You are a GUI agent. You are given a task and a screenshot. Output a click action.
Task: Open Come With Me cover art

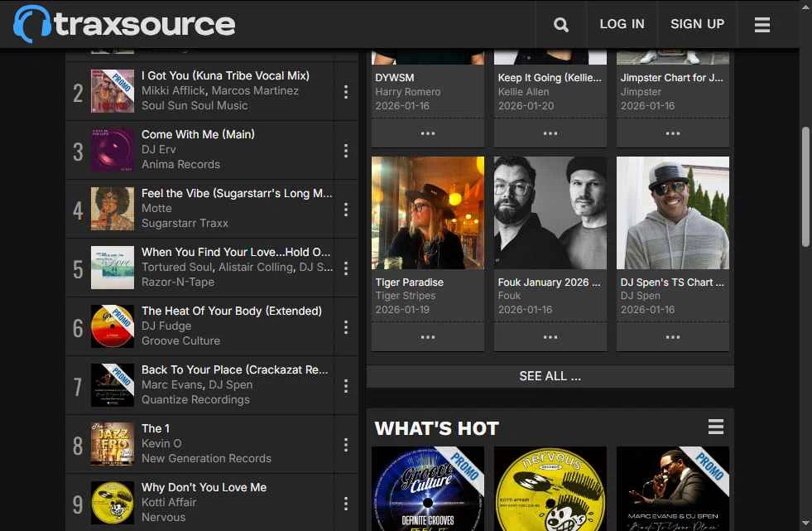tap(113, 150)
